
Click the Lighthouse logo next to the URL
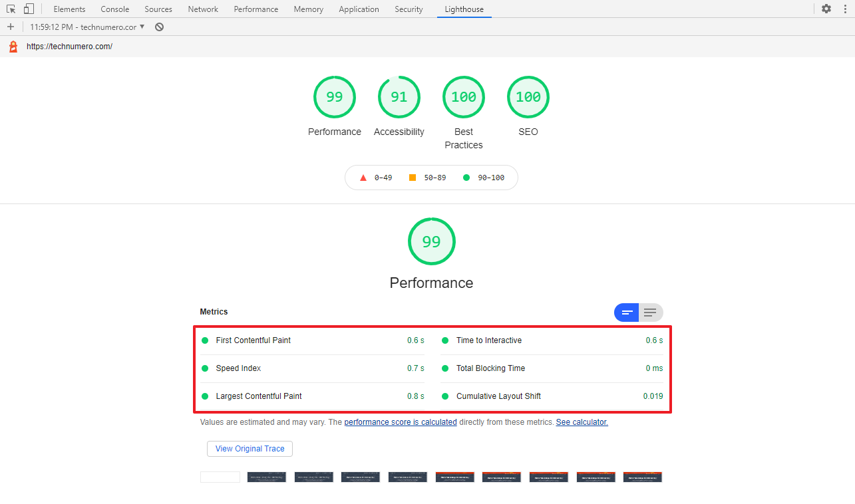(13, 46)
